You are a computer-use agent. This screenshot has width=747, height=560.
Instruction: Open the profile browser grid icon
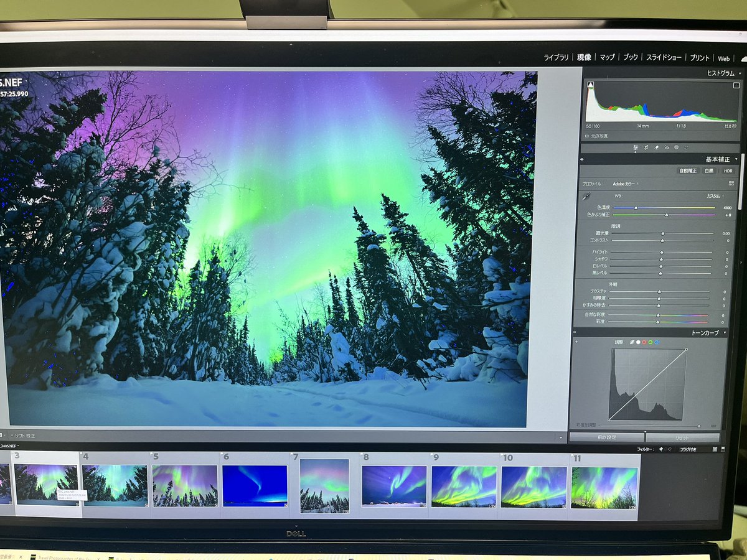(x=731, y=184)
